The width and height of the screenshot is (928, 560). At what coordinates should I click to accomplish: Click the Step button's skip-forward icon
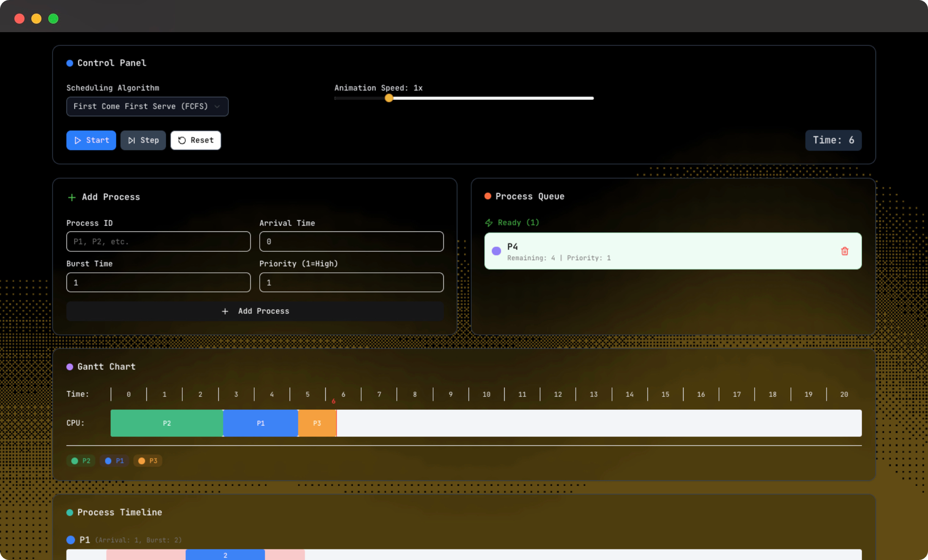(132, 140)
